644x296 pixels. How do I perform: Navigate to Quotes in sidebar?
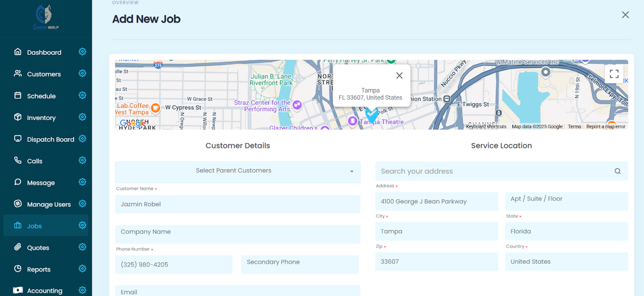(38, 248)
